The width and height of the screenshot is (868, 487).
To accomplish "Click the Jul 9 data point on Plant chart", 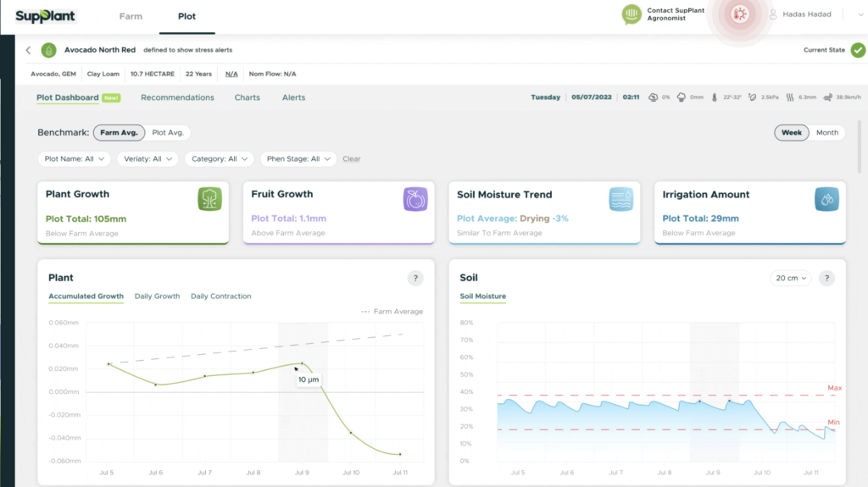I will 300,364.
